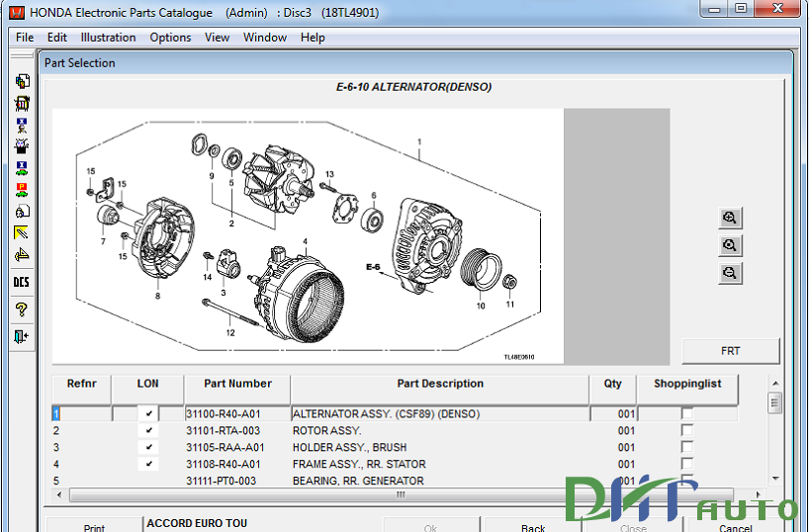Open the Help menu
This screenshot has width=809, height=532.
click(313, 38)
